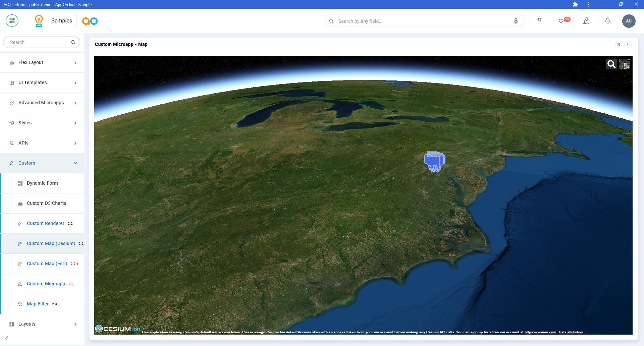This screenshot has height=346, width=644.
Task: Click the microphone voice search icon
Action: [x=516, y=21]
